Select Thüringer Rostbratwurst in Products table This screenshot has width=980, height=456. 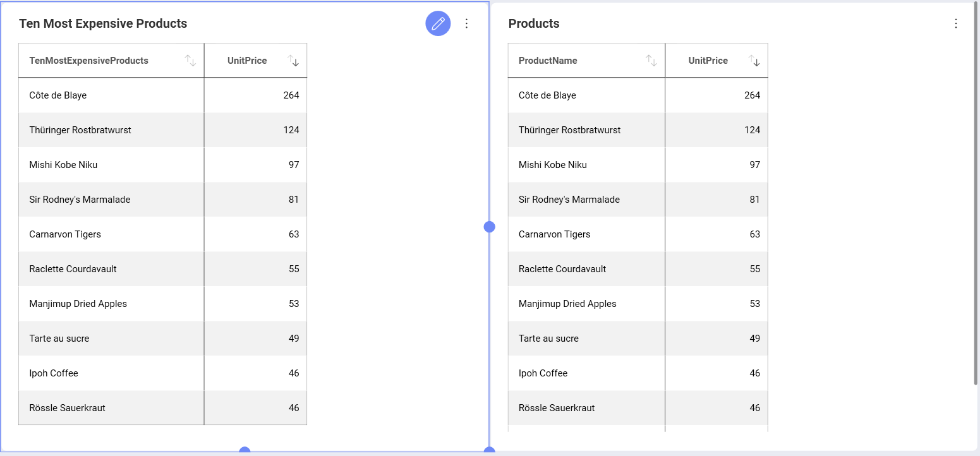pyautogui.click(x=570, y=130)
